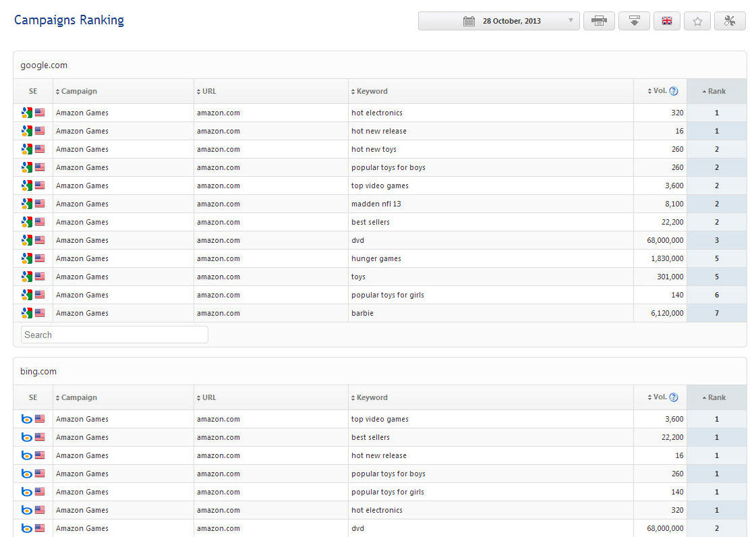This screenshot has width=756, height=537.
Task: Click the print report icon
Action: [x=598, y=21]
